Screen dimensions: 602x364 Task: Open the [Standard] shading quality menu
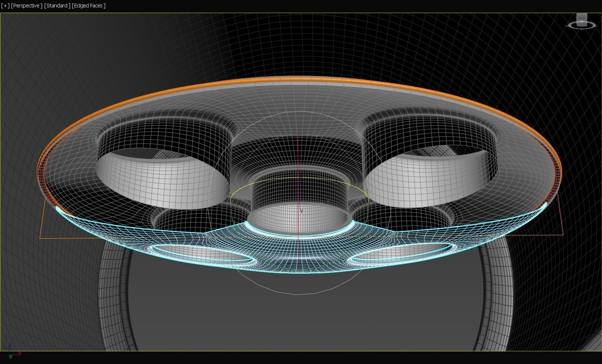[x=57, y=6]
